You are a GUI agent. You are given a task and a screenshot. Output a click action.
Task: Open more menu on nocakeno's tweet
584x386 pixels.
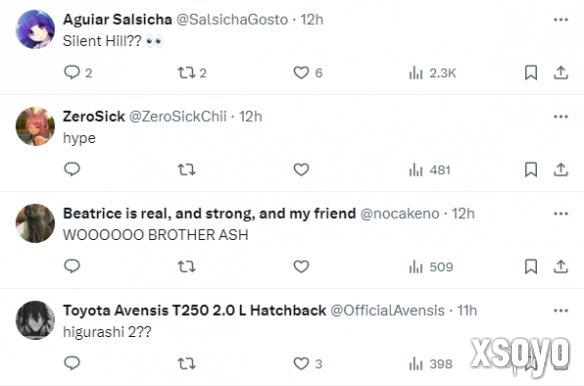(561, 213)
